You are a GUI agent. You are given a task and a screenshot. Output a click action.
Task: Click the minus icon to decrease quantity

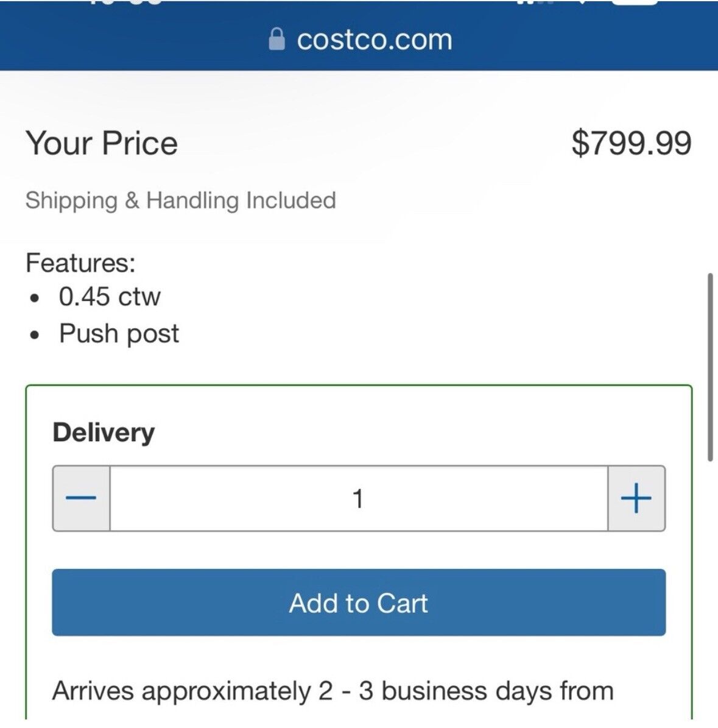click(x=81, y=498)
